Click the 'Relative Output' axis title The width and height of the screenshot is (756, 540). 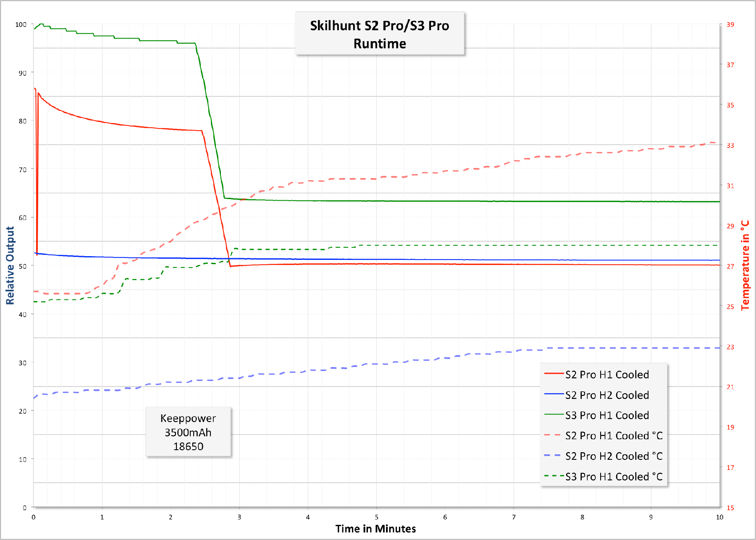[x=10, y=265]
